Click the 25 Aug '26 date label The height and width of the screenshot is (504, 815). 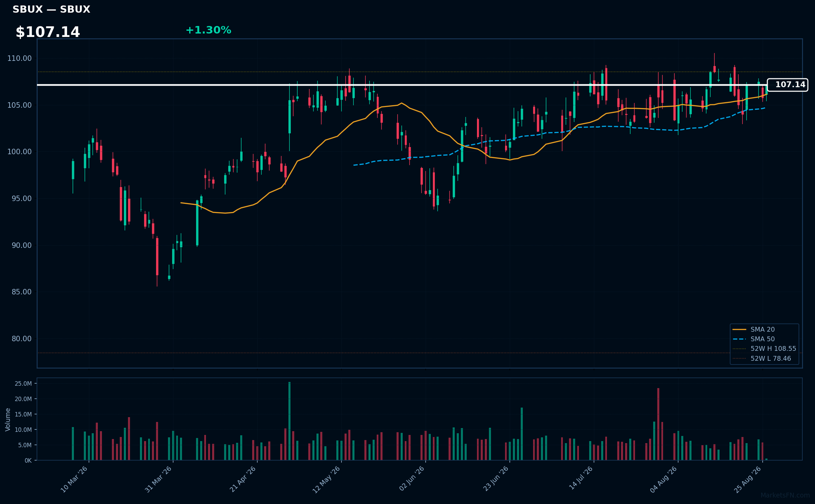pos(748,479)
